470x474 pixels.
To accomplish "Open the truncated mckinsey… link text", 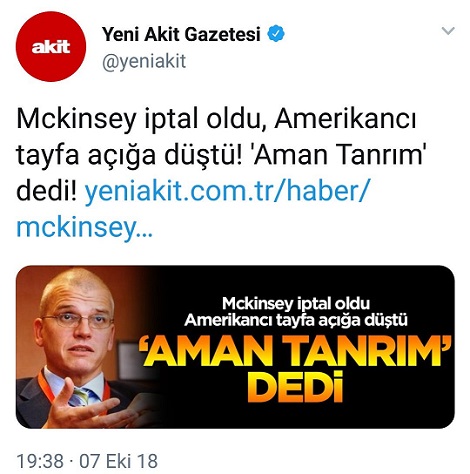I will 84,228.
